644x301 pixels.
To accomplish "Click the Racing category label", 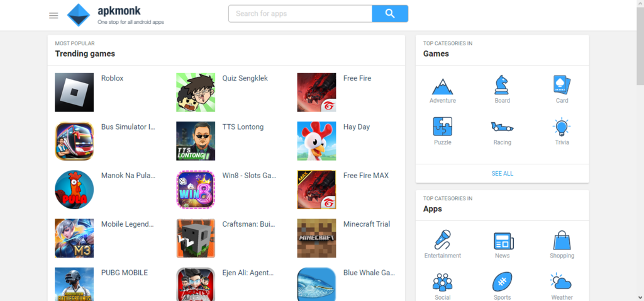I will pyautogui.click(x=502, y=142).
